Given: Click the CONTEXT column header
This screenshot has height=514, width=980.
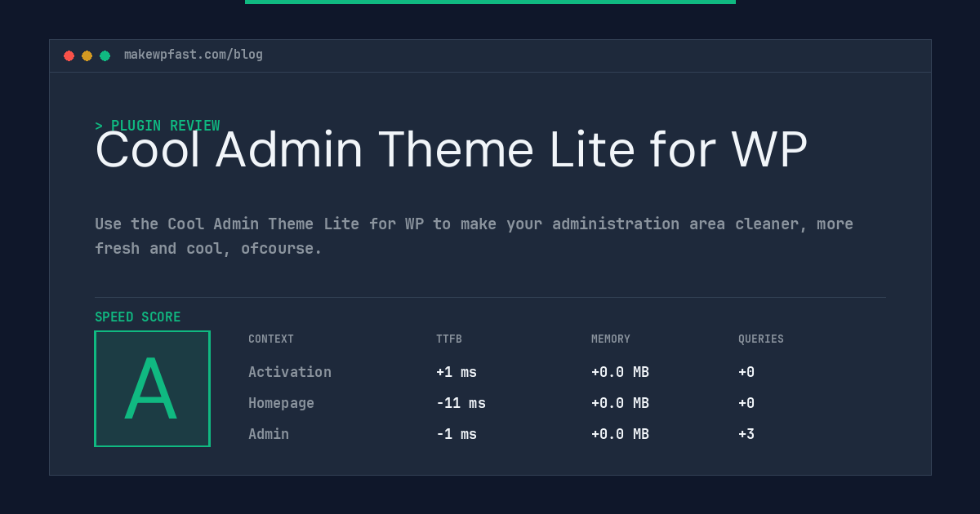Looking at the screenshot, I should (x=271, y=339).
